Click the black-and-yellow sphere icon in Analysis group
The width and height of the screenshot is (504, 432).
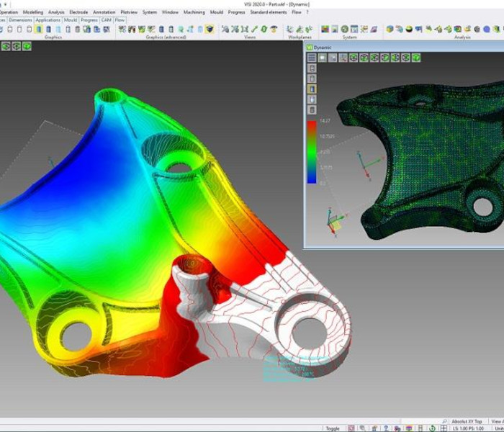pyautogui.click(x=409, y=30)
